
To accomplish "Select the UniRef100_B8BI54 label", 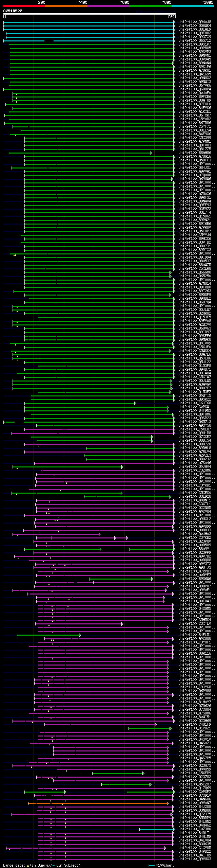I will coord(195,441).
